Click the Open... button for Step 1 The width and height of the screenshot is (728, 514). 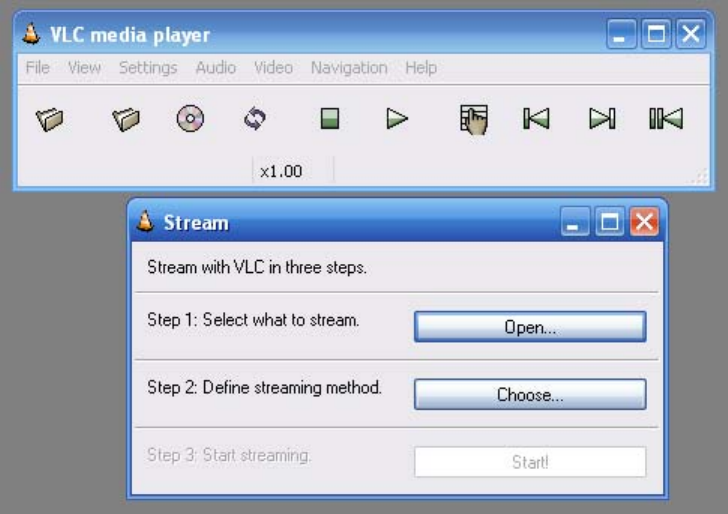pyautogui.click(x=530, y=327)
